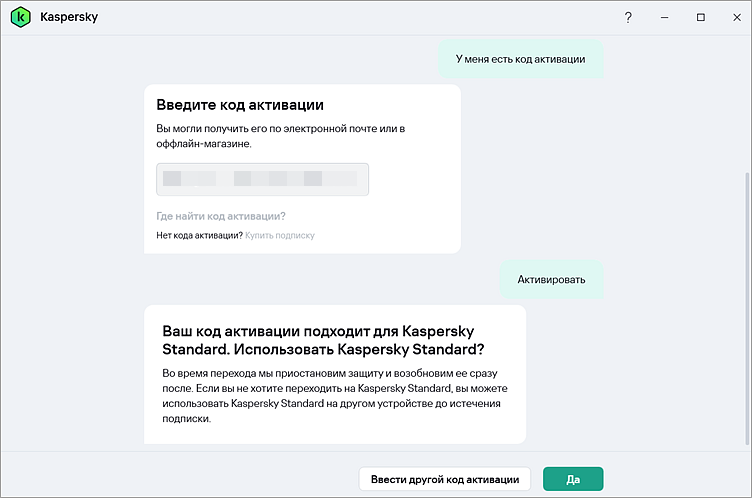Click the 'Вы могли получить его' description text
752x498 pixels.
pyautogui.click(x=281, y=136)
